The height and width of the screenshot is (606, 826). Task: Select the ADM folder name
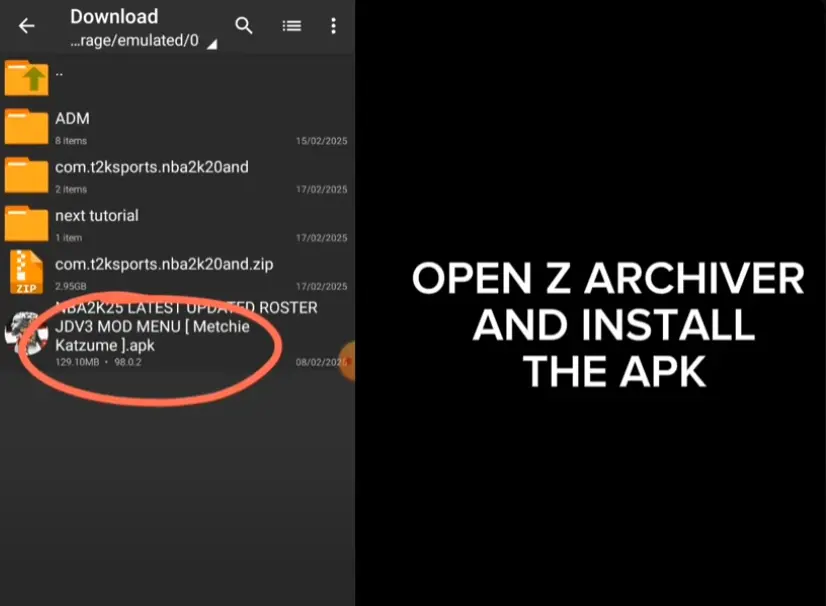coord(72,119)
